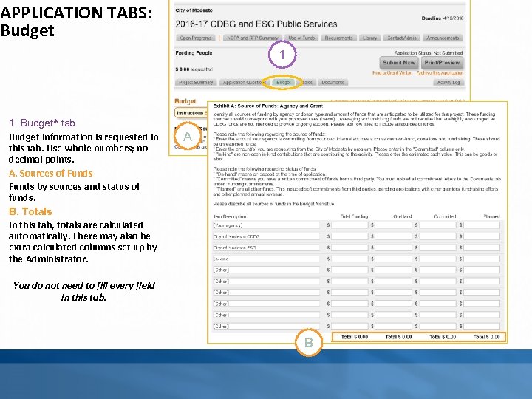This screenshot has height=399, width=532.
Task: Click On-Hand field for [Your agency] row
Action: (x=394, y=225)
